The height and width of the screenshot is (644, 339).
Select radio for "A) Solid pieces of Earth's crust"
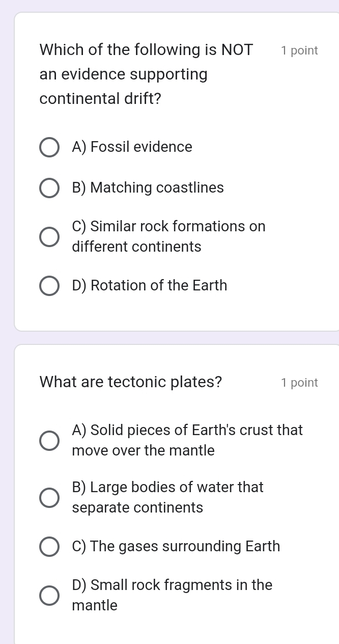[49, 441]
